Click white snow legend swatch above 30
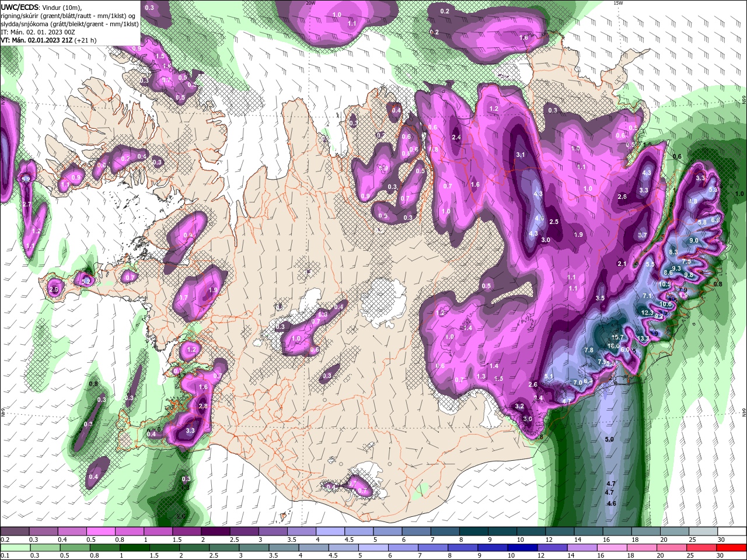The image size is (747, 560). point(731,531)
